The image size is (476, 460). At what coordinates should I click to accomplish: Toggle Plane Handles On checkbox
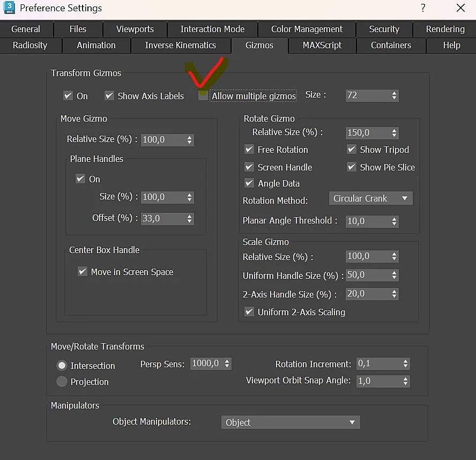click(80, 179)
